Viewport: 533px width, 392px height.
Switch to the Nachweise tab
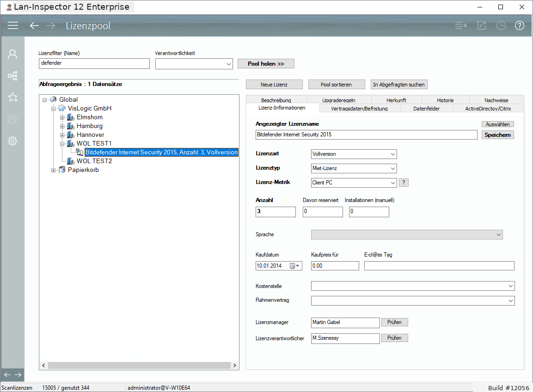(496, 100)
